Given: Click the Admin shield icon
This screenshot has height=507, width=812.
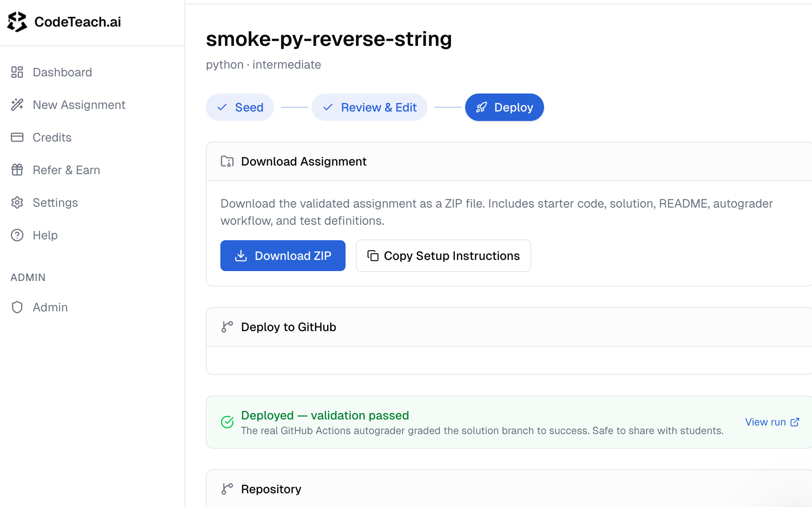Looking at the screenshot, I should click(x=17, y=307).
